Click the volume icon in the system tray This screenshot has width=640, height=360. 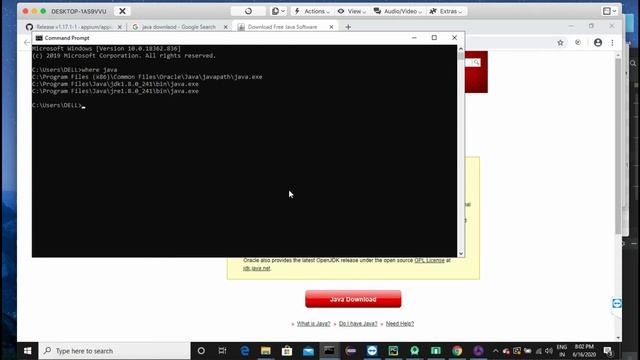pos(549,351)
